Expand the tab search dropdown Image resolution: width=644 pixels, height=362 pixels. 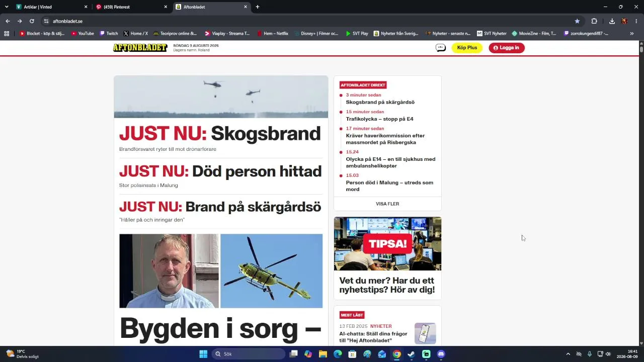pos(7,7)
